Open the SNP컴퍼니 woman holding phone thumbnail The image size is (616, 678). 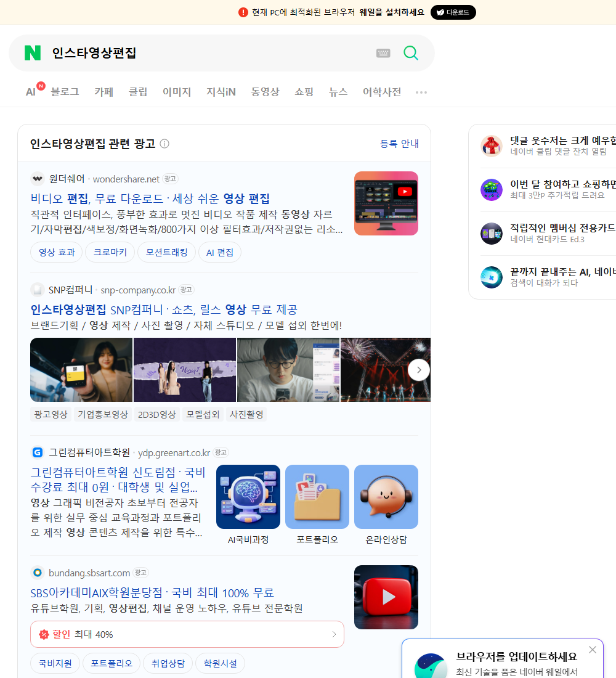pyautogui.click(x=81, y=370)
